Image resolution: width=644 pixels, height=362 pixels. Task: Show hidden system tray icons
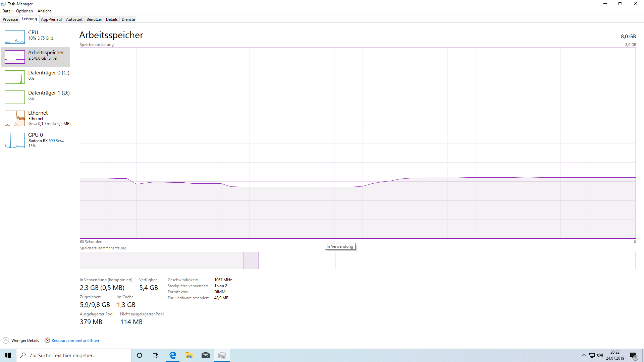pos(584,355)
